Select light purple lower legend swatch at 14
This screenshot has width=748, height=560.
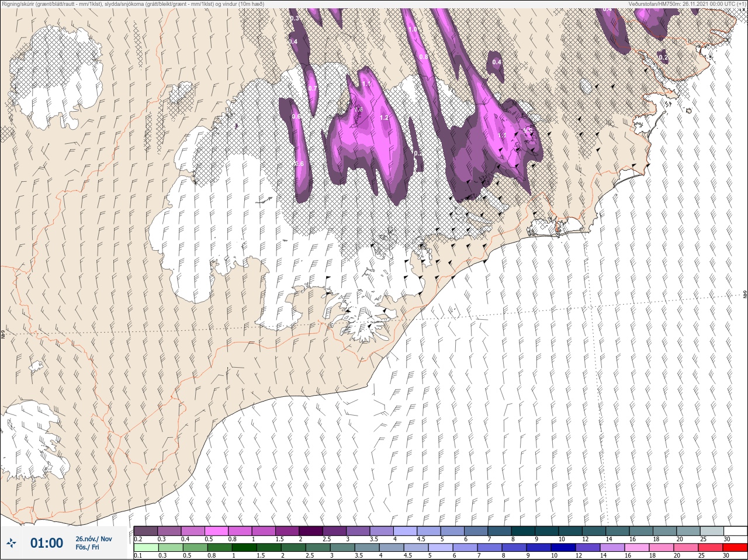[612, 548]
